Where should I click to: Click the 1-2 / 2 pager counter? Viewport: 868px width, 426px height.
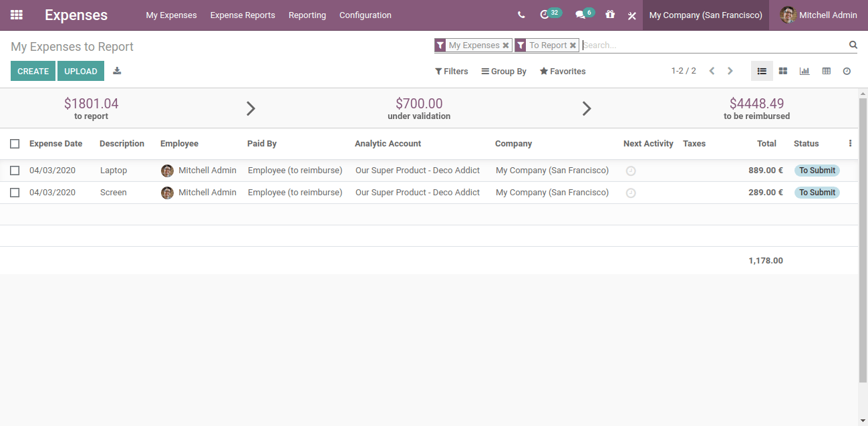coord(684,71)
